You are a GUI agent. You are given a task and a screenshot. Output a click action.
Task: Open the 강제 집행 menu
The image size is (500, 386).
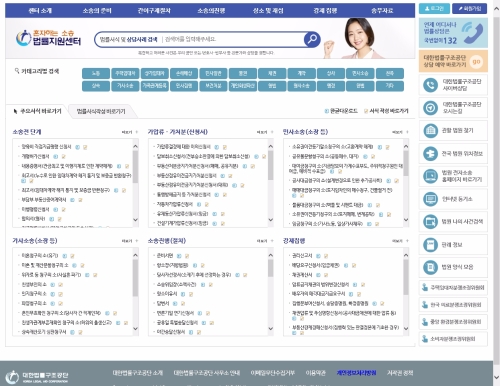[x=325, y=11]
